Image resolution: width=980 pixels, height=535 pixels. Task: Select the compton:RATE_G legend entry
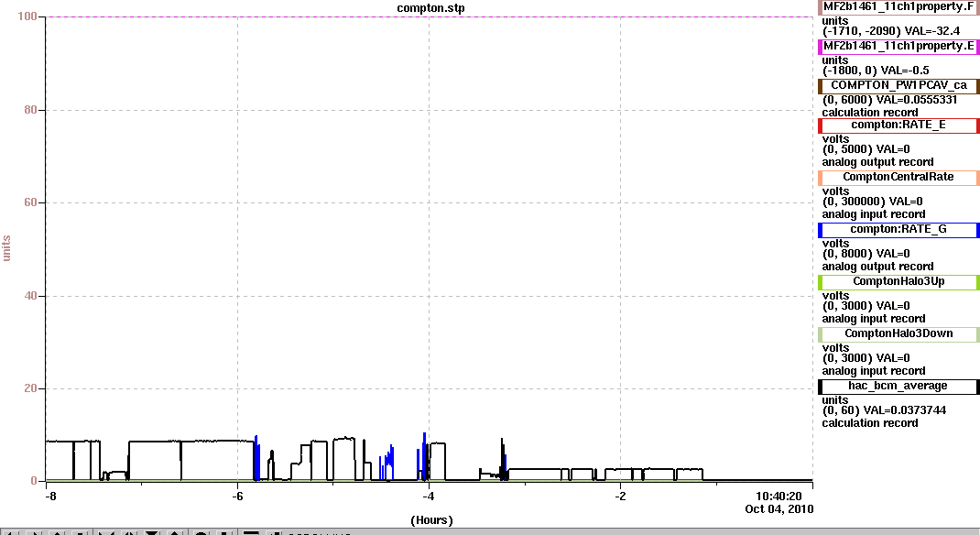pos(898,230)
